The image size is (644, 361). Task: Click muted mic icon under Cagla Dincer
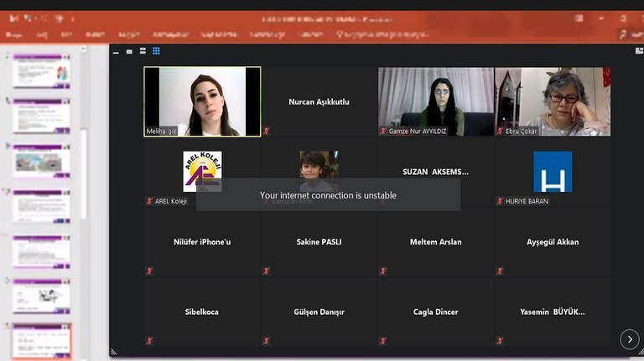pyautogui.click(x=383, y=341)
